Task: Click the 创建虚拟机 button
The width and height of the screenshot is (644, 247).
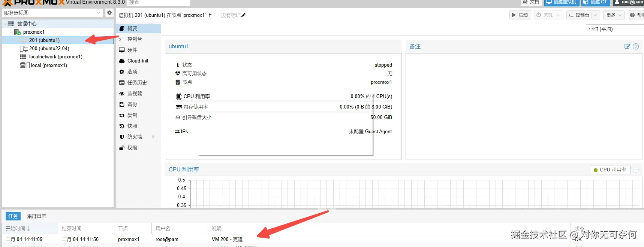Action: [x=562, y=2]
